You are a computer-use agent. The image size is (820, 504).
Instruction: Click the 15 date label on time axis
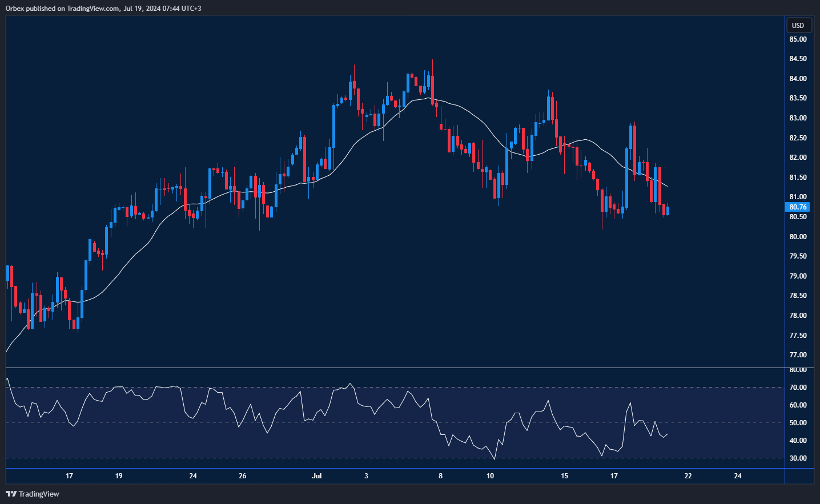(564, 476)
